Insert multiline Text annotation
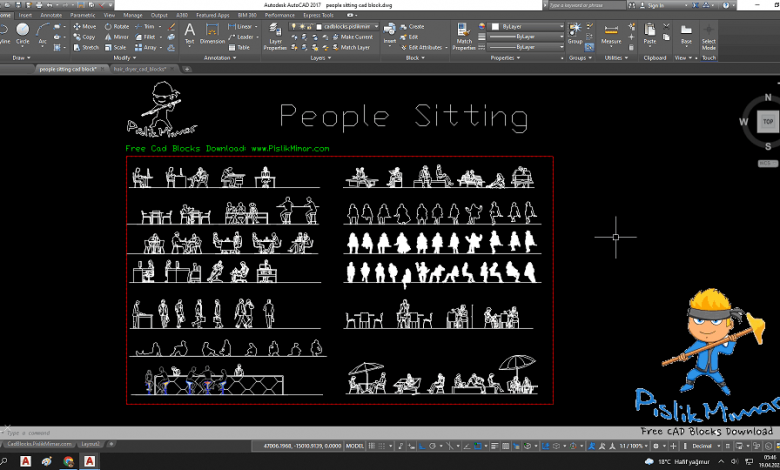This screenshot has height=470, width=780. coord(190,34)
